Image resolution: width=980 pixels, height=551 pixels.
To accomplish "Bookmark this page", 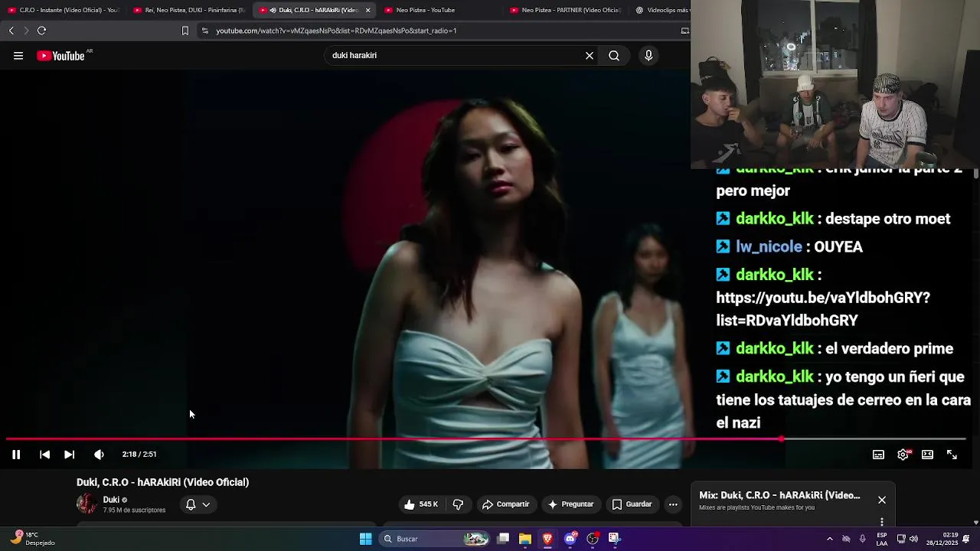I will [x=185, y=31].
